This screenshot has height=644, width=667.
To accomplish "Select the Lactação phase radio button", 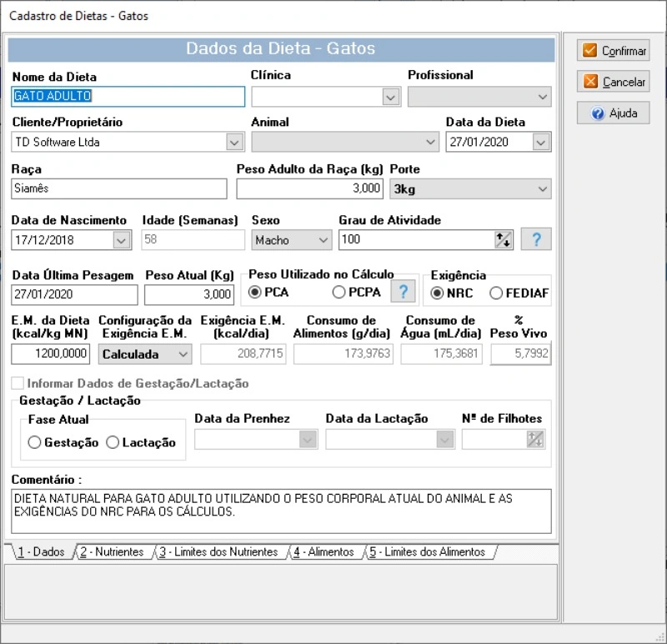I will click(113, 442).
